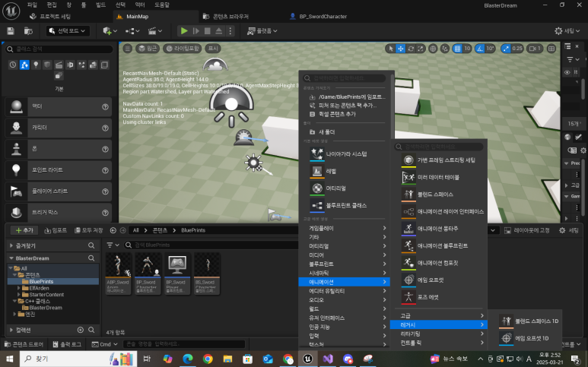This screenshot has width=588, height=367.
Task: Activate the Scale tool in viewport
Action: [x=421, y=49]
